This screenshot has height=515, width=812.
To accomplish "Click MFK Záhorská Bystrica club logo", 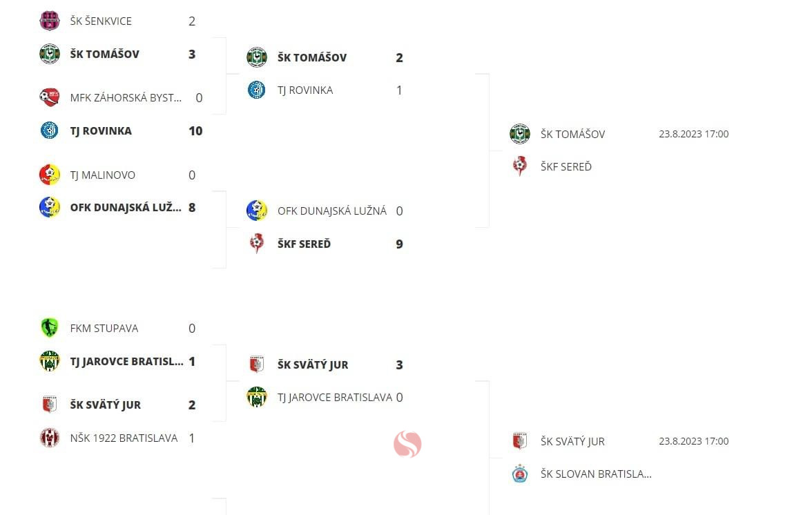I will (50, 97).
